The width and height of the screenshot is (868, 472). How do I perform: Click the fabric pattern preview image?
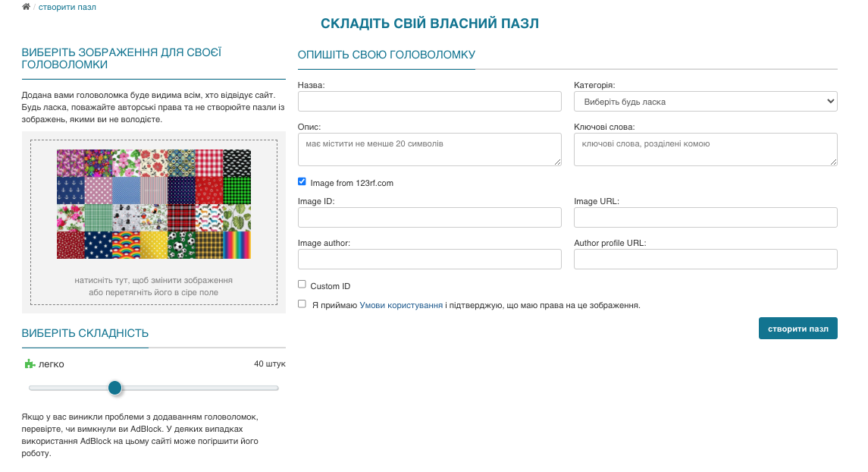tap(155, 203)
